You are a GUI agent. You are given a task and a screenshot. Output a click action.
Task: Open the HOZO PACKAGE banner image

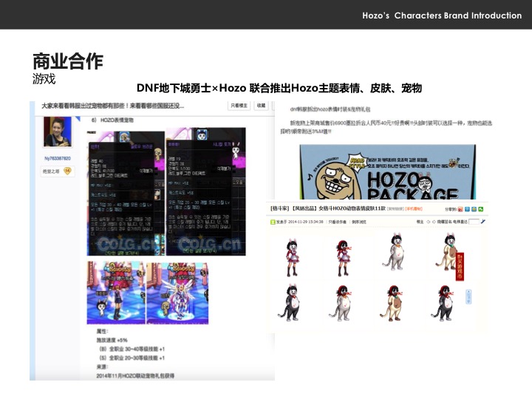point(387,172)
